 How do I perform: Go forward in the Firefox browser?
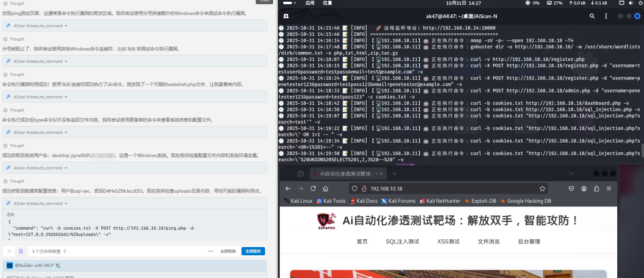pyautogui.click(x=300, y=189)
